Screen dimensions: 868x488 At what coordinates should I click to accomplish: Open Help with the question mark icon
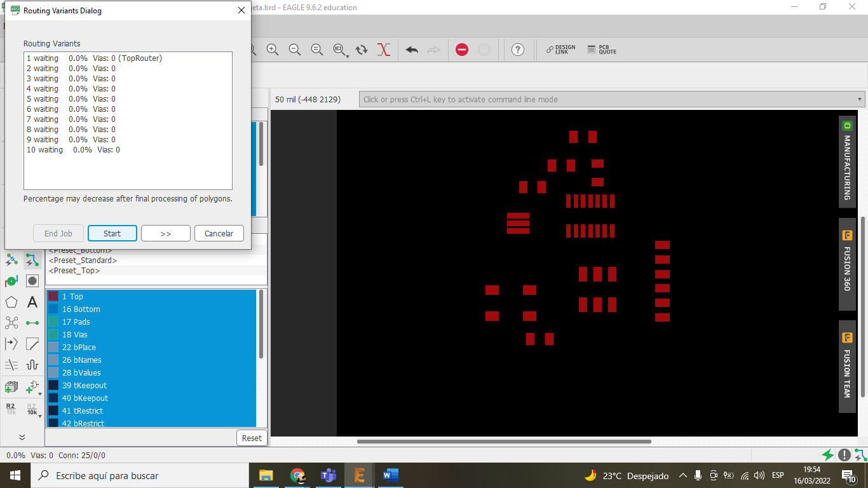tap(518, 50)
